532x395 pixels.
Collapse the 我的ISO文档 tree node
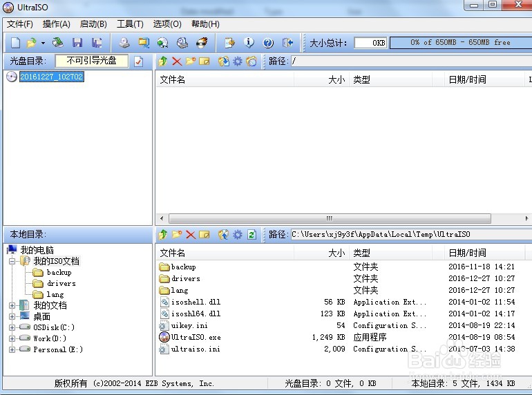[12, 261]
